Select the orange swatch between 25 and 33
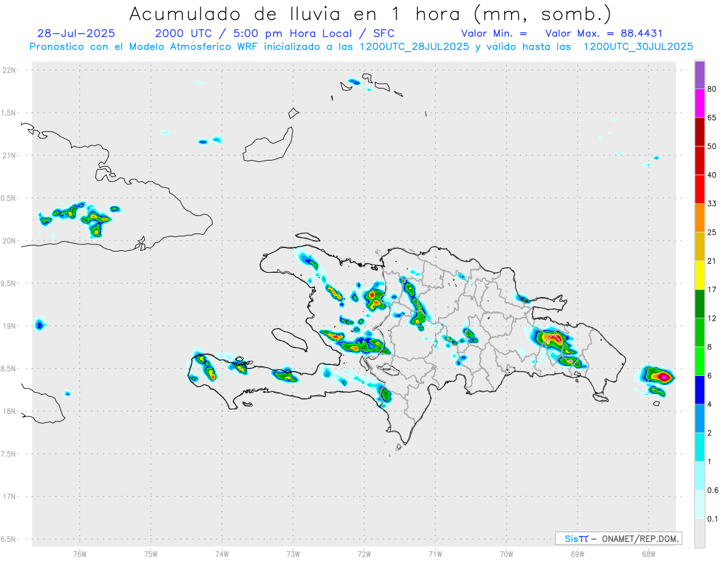 click(x=699, y=218)
